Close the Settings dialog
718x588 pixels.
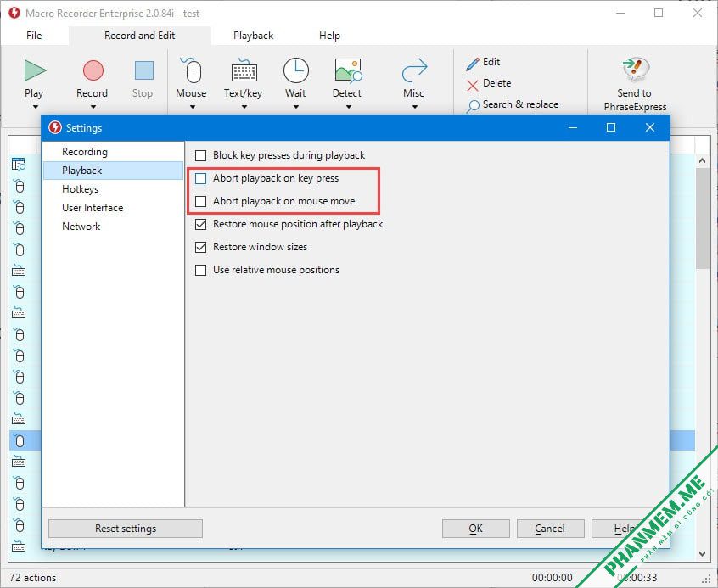click(650, 127)
